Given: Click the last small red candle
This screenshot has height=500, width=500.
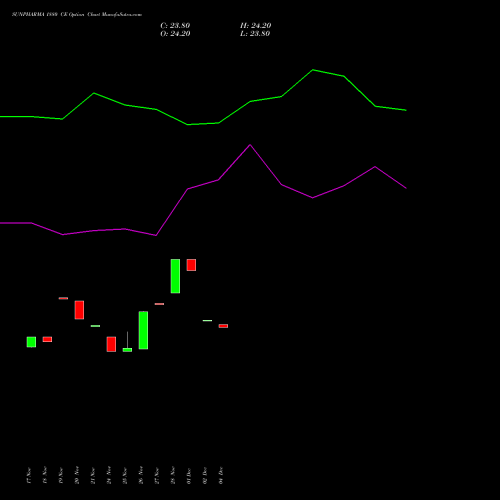Looking at the screenshot, I should click(223, 326).
